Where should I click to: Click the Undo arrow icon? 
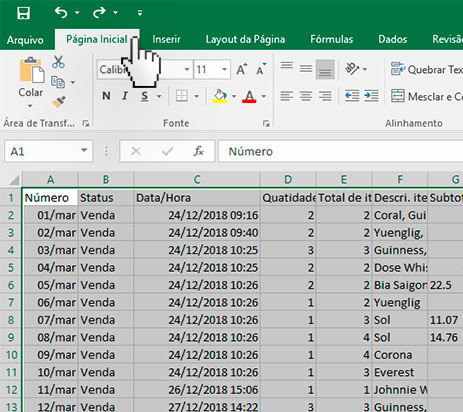tap(61, 13)
